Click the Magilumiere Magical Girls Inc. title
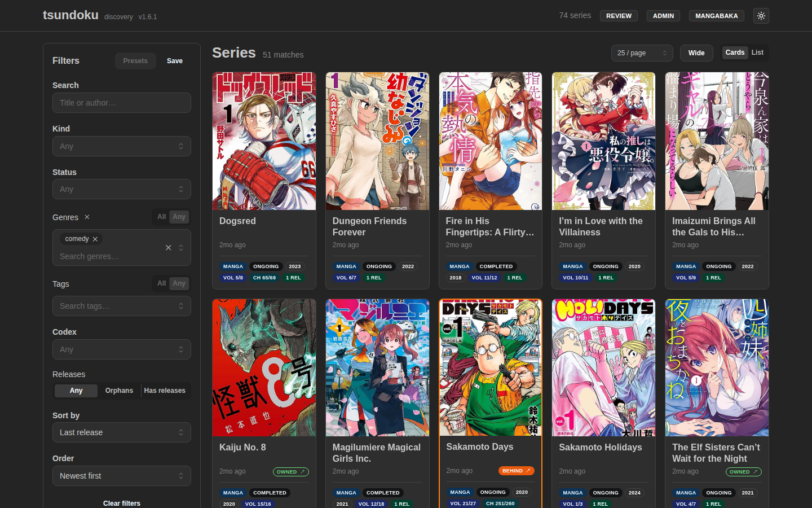Viewport: 812px width, 508px height. 377,453
